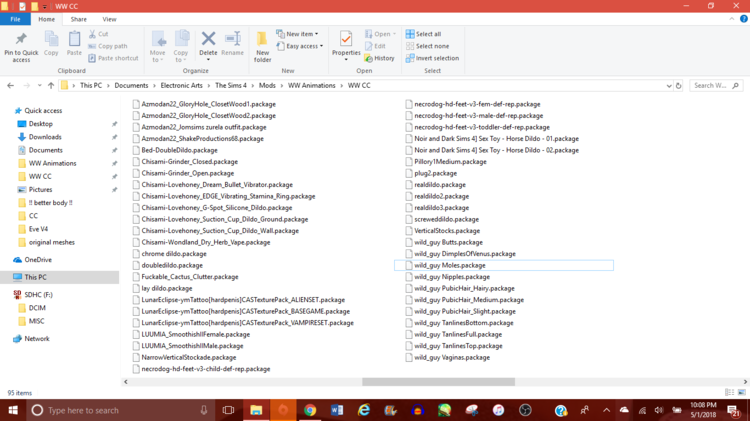Collapse the ribbon with the chevron

(x=731, y=19)
